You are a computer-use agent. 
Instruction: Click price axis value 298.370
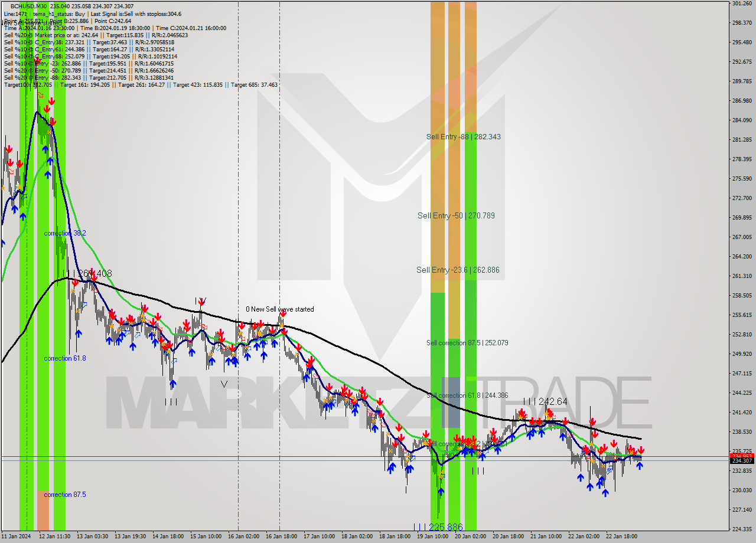pos(742,23)
